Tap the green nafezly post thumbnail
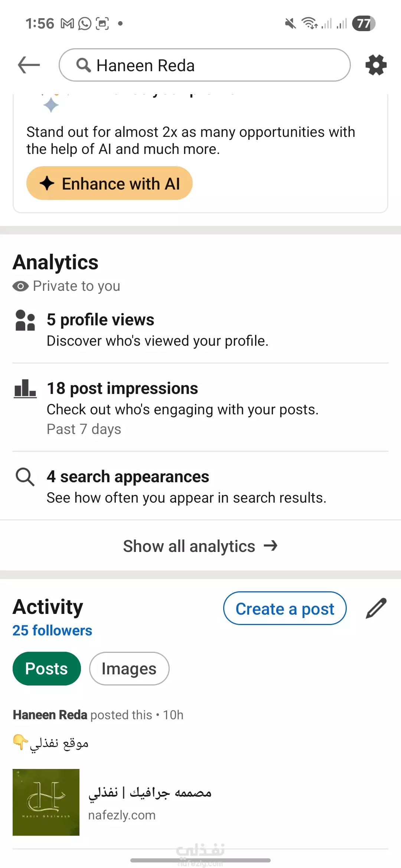 [46, 802]
